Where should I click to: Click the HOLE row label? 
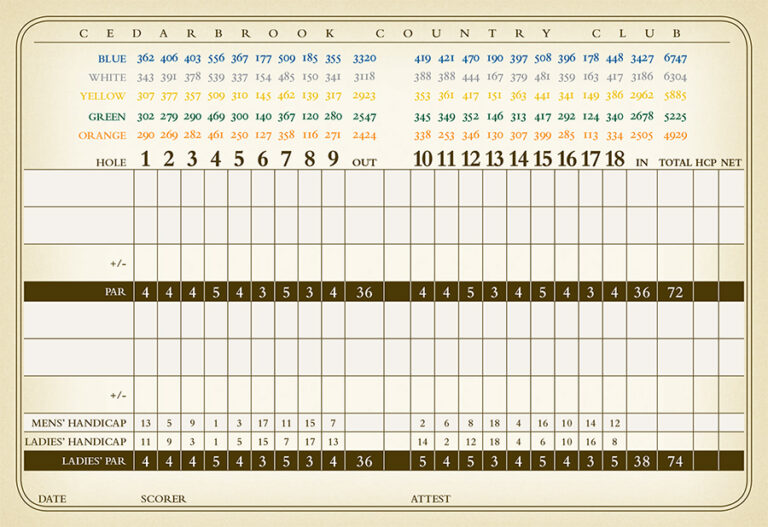click(111, 161)
